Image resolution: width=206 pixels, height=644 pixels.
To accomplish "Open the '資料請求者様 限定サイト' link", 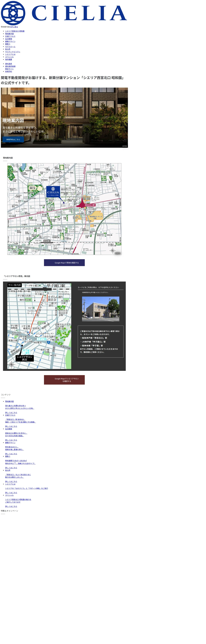I will [10, 68].
